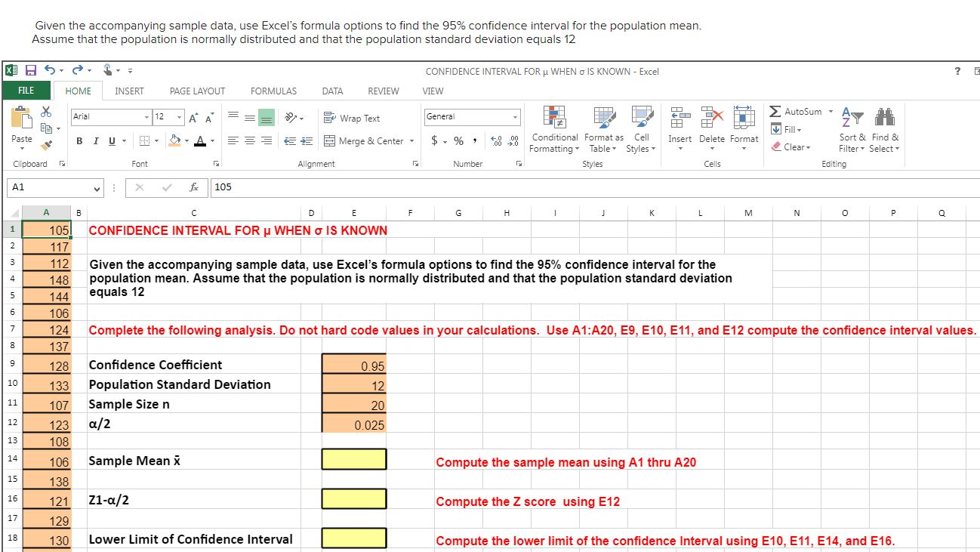Switch to the FORMULAS ribbon tab
Image resolution: width=980 pixels, height=552 pixels.
pyautogui.click(x=273, y=91)
